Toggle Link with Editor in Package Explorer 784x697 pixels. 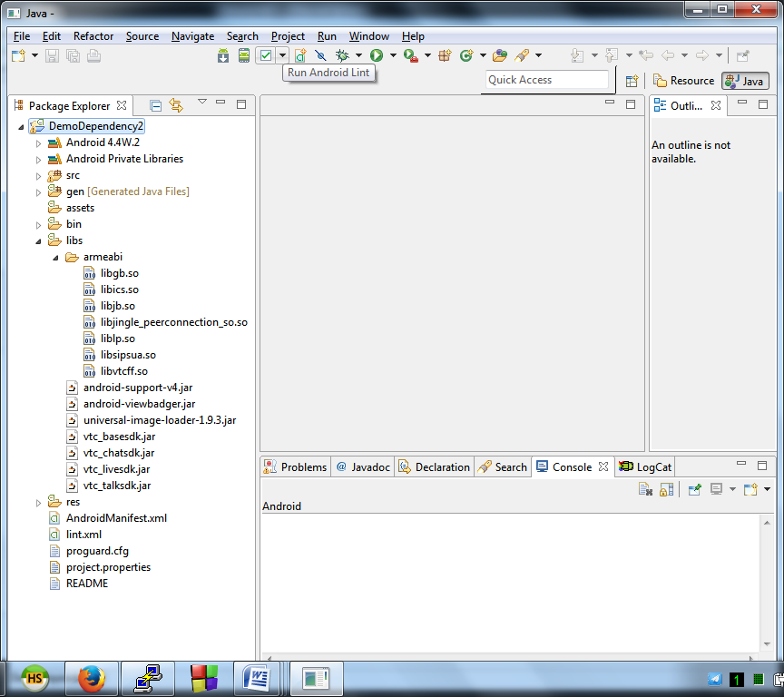[x=176, y=105]
